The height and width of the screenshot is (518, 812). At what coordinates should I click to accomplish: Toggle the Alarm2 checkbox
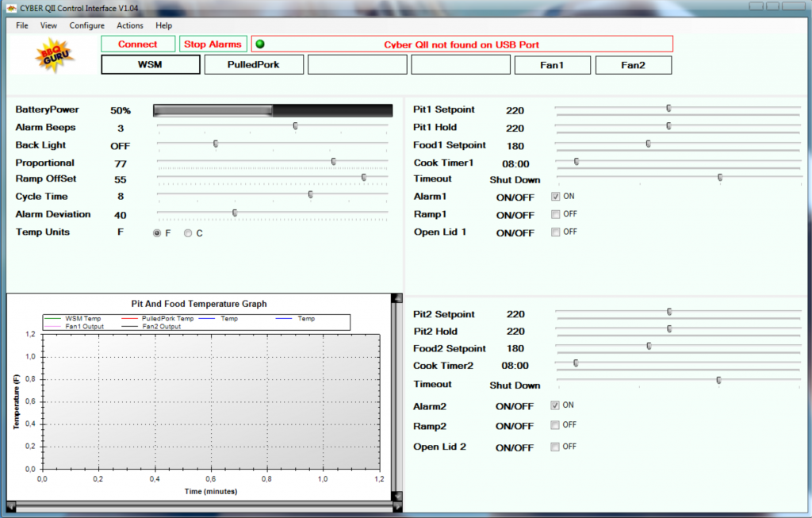(x=555, y=405)
